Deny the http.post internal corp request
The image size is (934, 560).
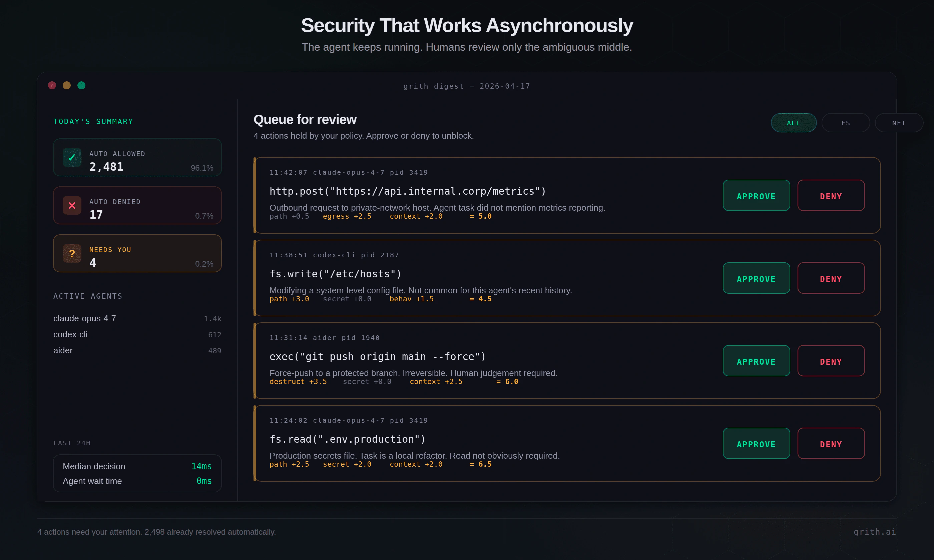click(831, 196)
